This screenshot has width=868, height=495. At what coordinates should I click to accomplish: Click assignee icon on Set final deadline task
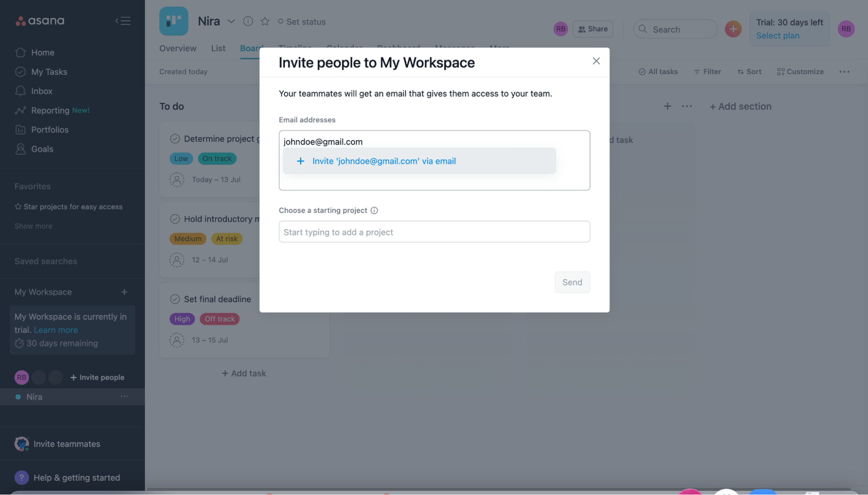coord(177,340)
